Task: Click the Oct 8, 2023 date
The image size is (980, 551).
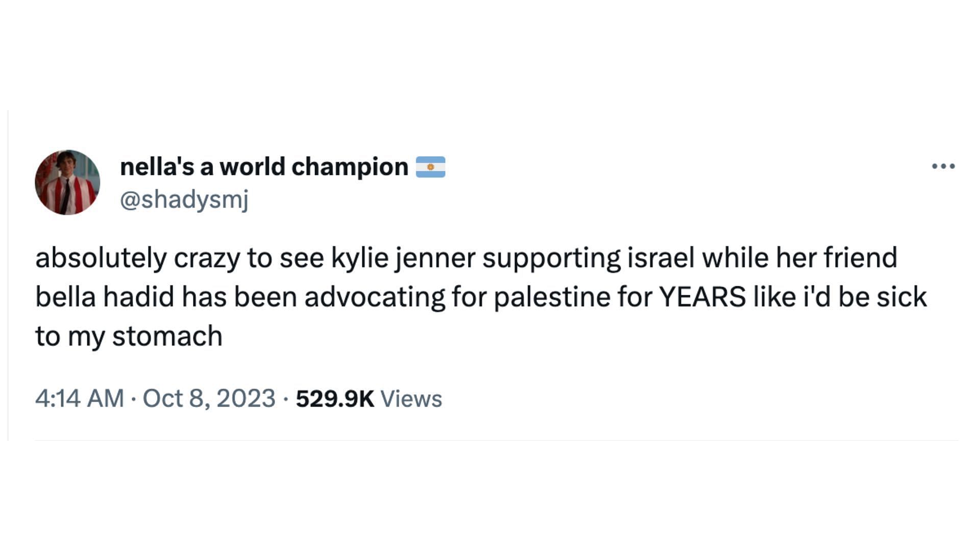Action: (209, 398)
